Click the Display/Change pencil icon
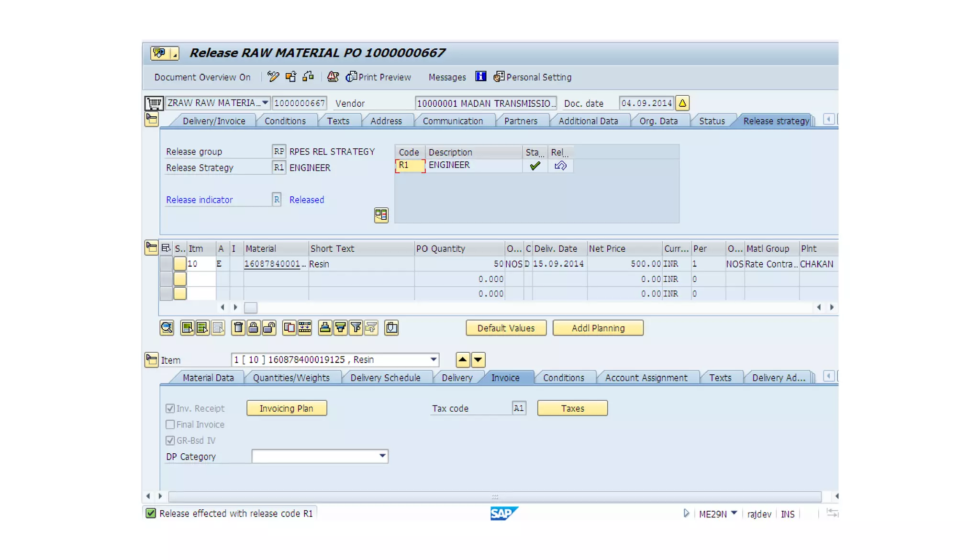 pos(273,77)
